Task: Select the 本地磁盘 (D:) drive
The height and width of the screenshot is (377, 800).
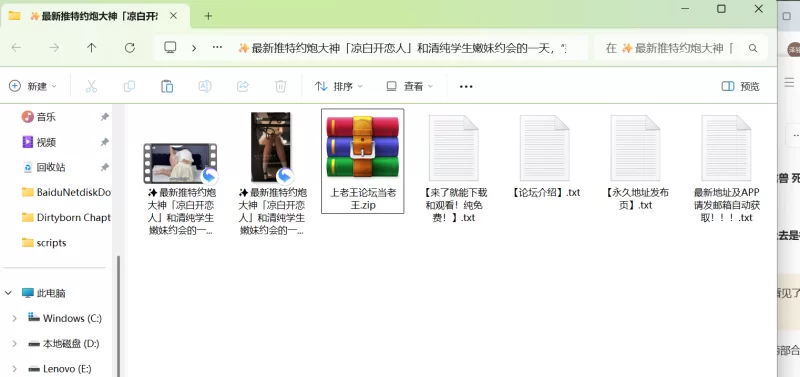Action: pyautogui.click(x=63, y=343)
